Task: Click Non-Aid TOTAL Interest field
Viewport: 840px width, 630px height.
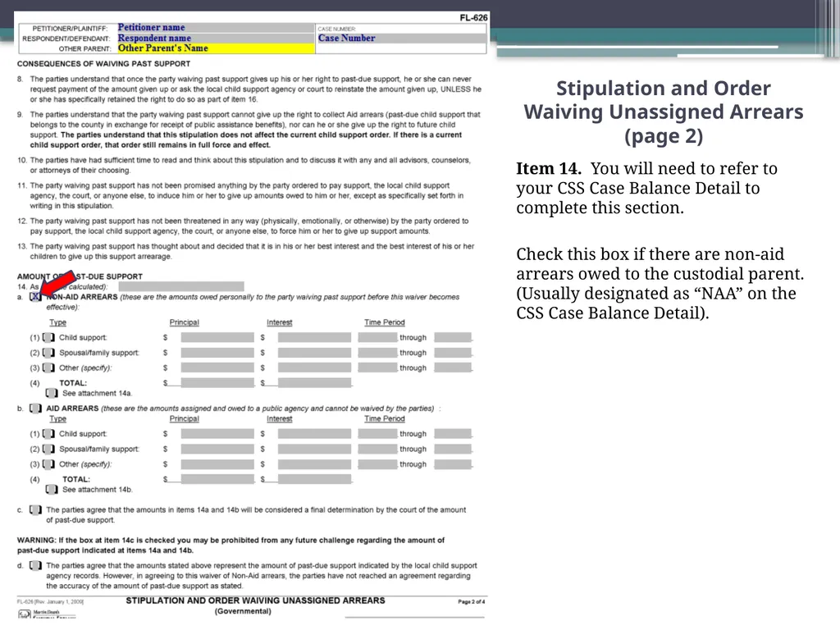Action: tap(314, 382)
